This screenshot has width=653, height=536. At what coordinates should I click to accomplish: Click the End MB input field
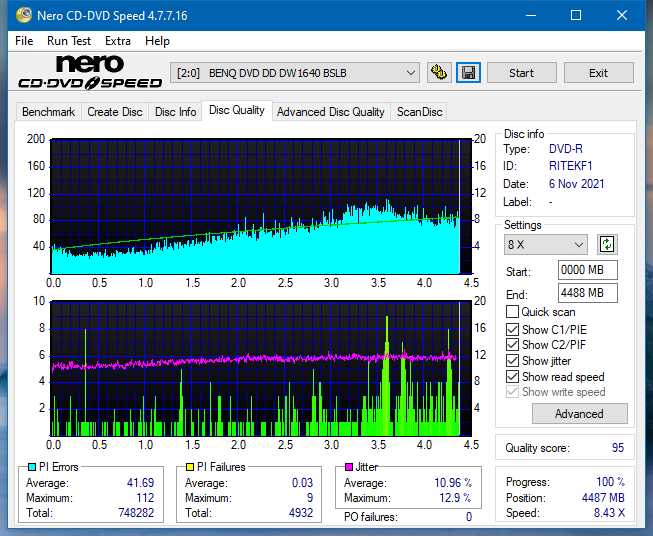coord(587,293)
